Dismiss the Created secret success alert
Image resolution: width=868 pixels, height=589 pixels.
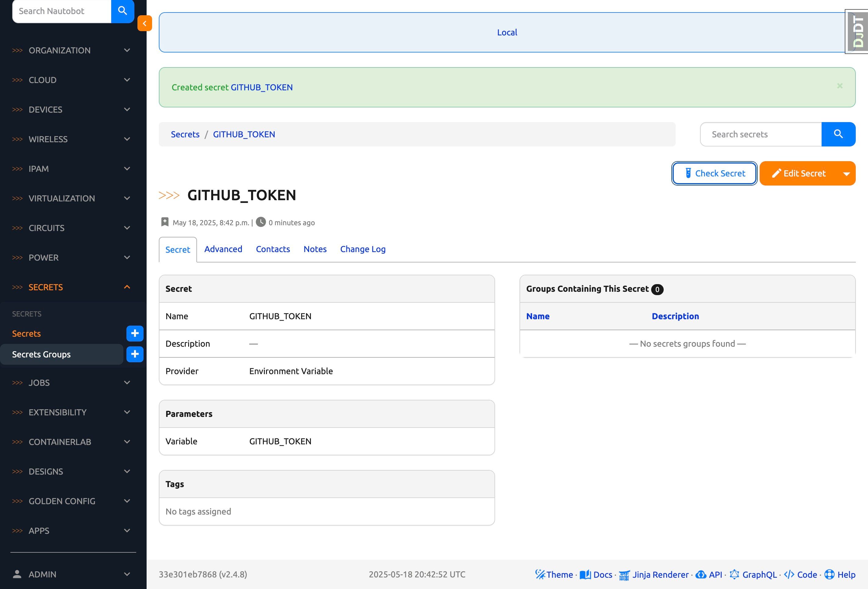[840, 86]
